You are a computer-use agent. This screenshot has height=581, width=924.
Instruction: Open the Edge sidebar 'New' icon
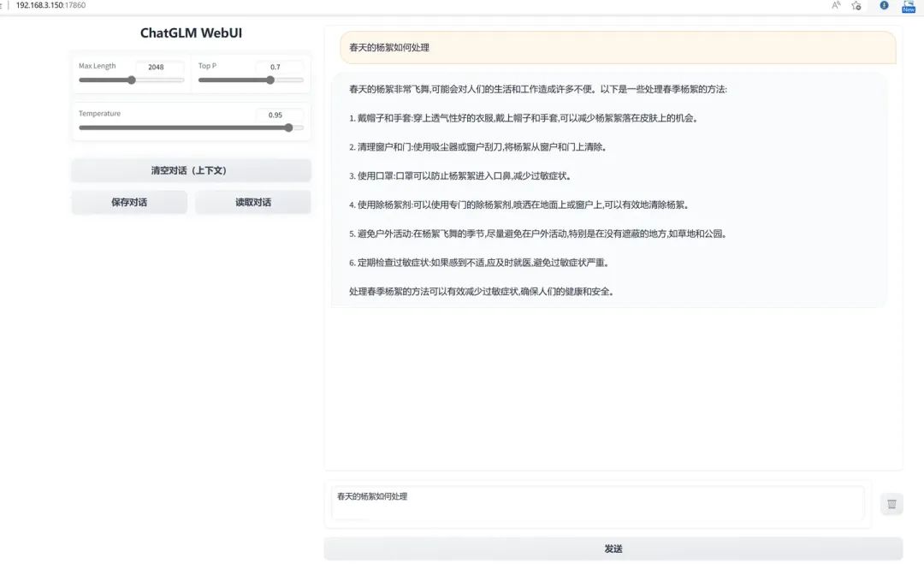pyautogui.click(x=909, y=6)
